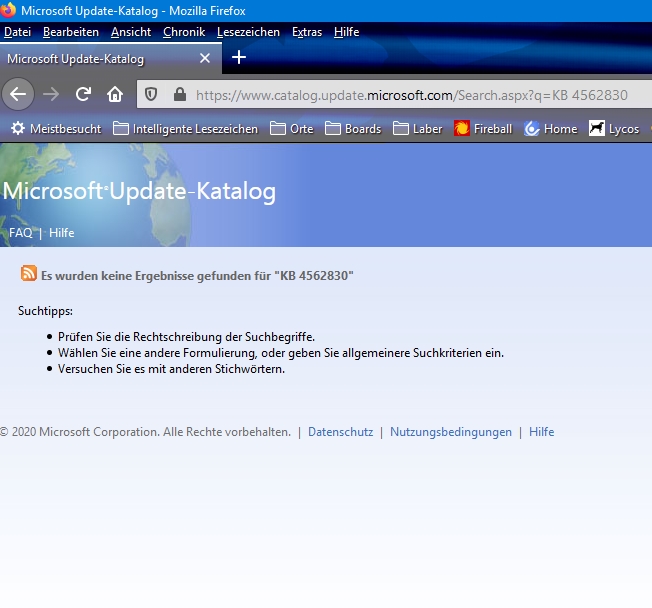
Task: Click the orange RSS feed icon
Action: coord(29,273)
